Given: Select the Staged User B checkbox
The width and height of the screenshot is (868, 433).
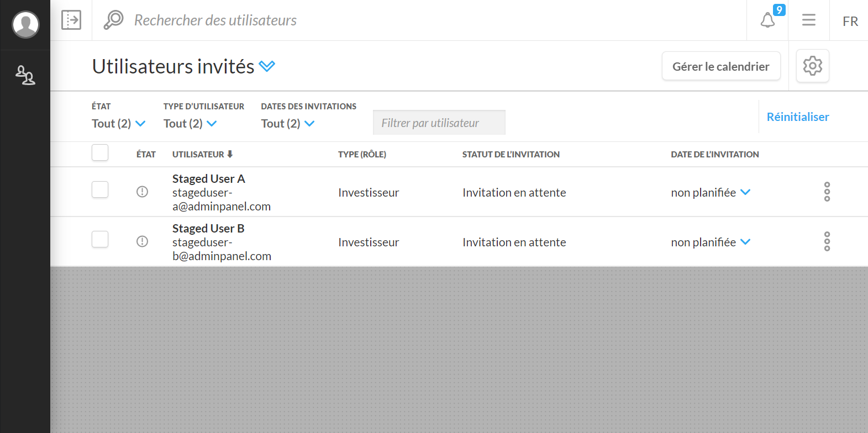Looking at the screenshot, I should (x=100, y=239).
